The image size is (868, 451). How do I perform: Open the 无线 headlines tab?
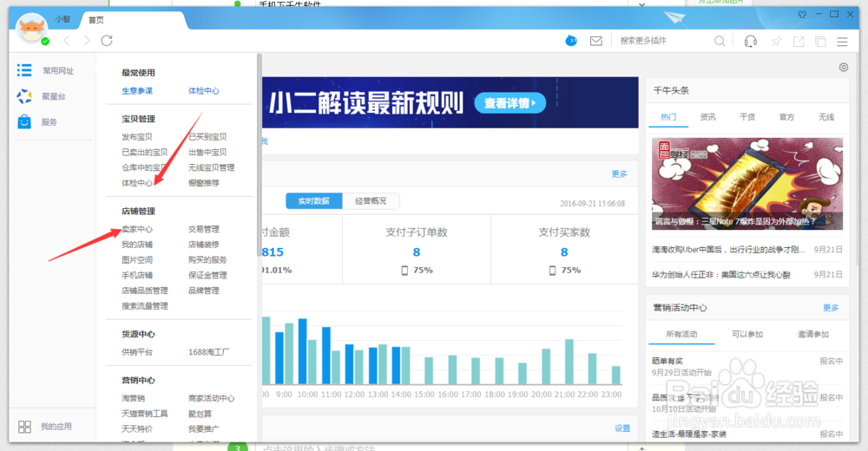pos(826,117)
